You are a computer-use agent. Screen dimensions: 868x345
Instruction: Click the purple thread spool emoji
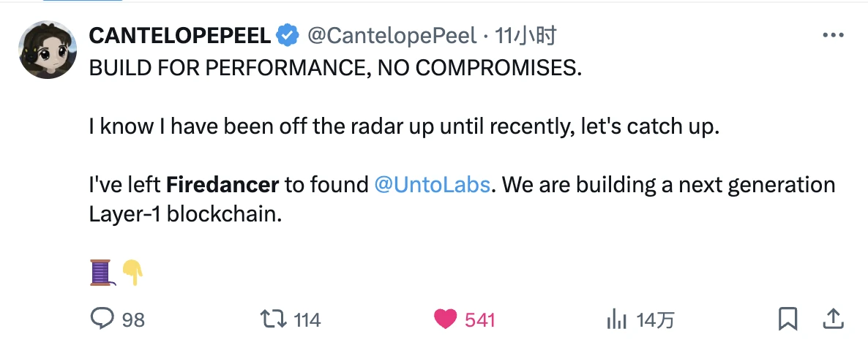click(x=100, y=273)
